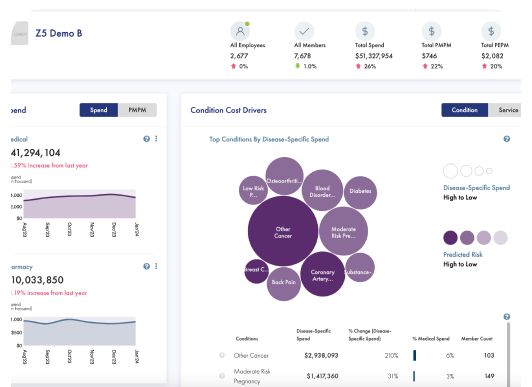Click the Disease-Specific Spend legend label
532x387 pixels.
(x=476, y=188)
